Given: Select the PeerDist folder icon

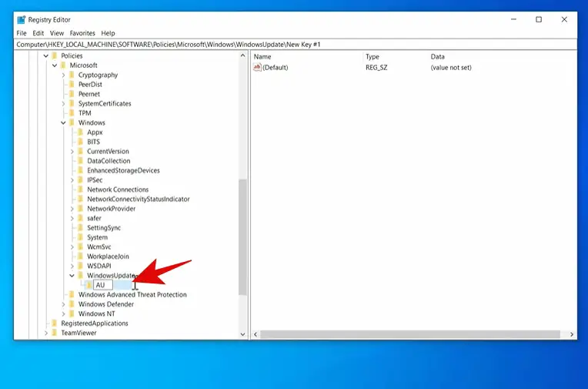Looking at the screenshot, I should tap(72, 85).
